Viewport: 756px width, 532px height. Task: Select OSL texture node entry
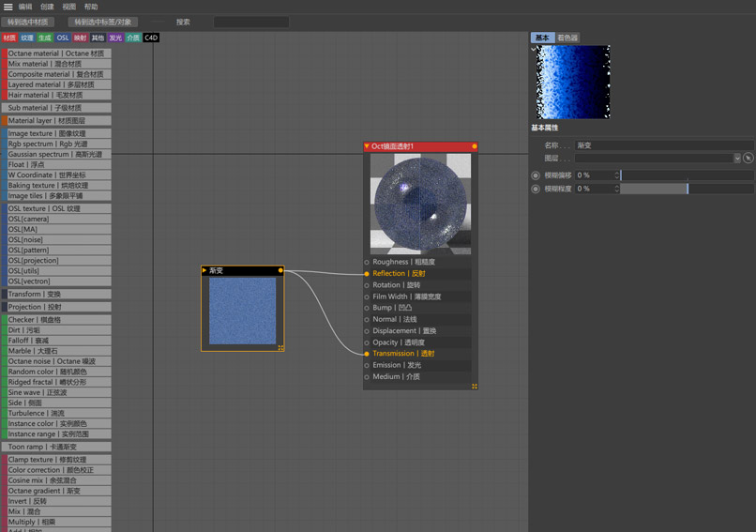pos(56,208)
